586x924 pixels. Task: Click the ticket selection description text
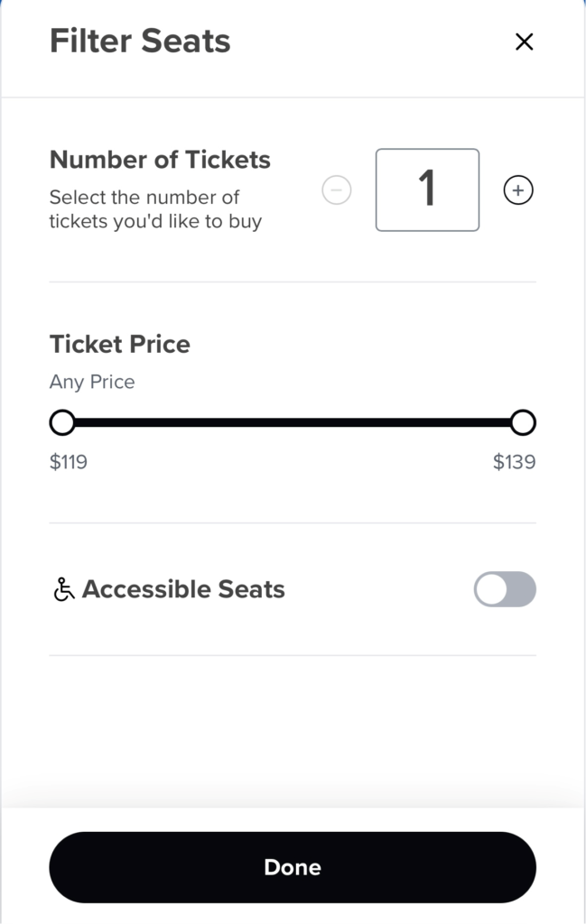point(155,209)
